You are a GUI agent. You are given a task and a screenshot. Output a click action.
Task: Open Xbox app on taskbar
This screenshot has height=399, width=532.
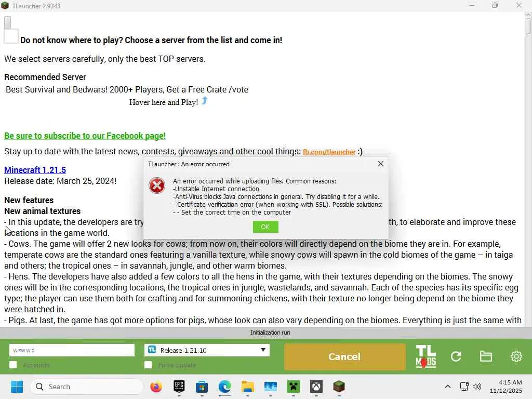point(316,387)
